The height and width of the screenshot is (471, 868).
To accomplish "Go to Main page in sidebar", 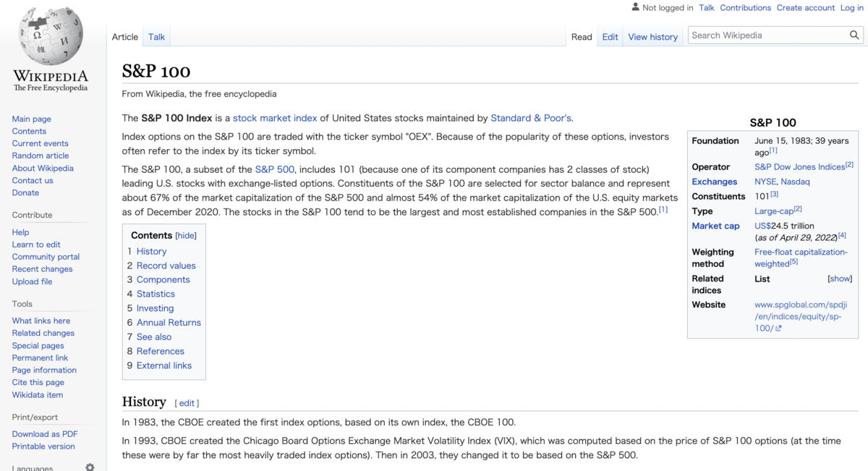I will coord(31,119).
